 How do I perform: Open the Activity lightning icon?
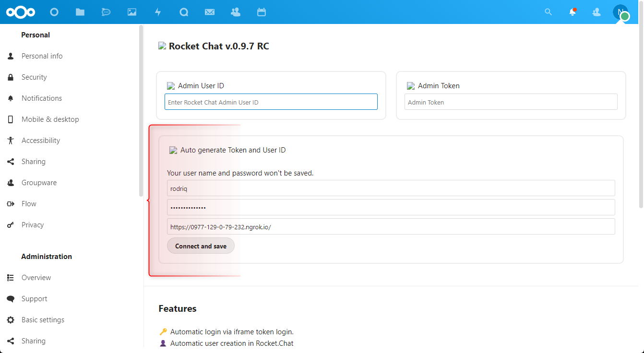click(158, 12)
